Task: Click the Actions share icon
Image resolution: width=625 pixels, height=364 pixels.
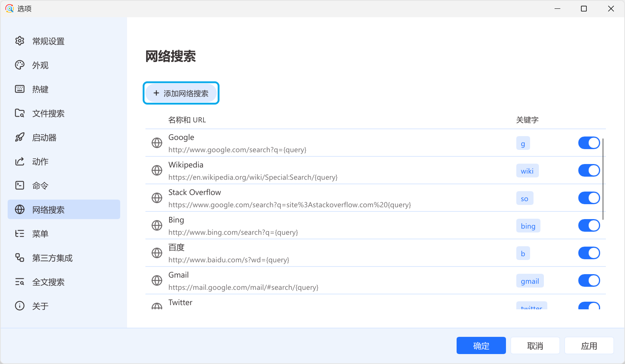Action: [20, 161]
